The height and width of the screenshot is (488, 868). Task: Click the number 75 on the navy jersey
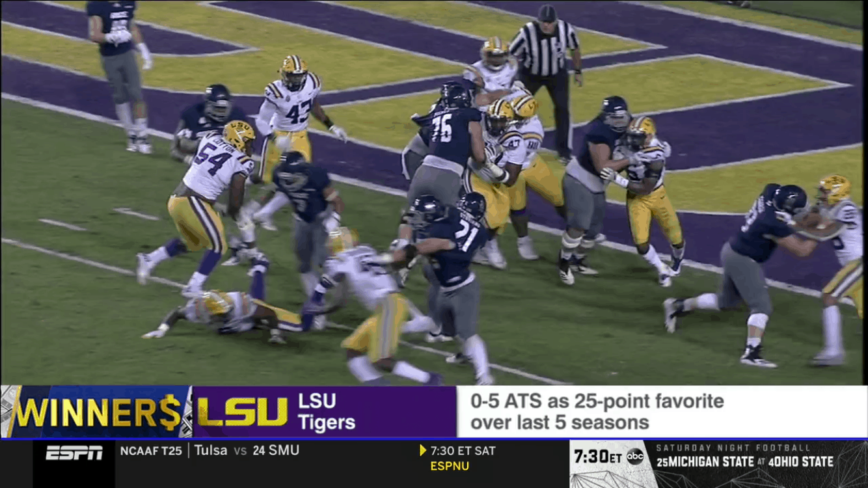(x=442, y=128)
